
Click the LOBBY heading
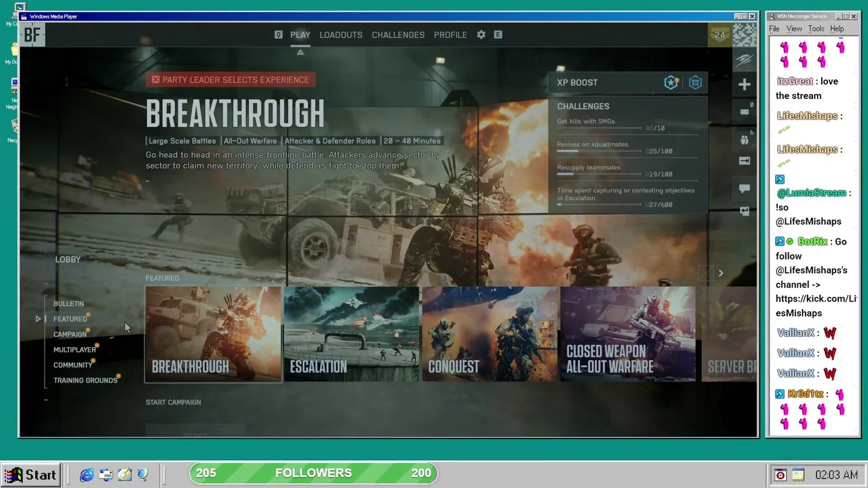coord(68,260)
